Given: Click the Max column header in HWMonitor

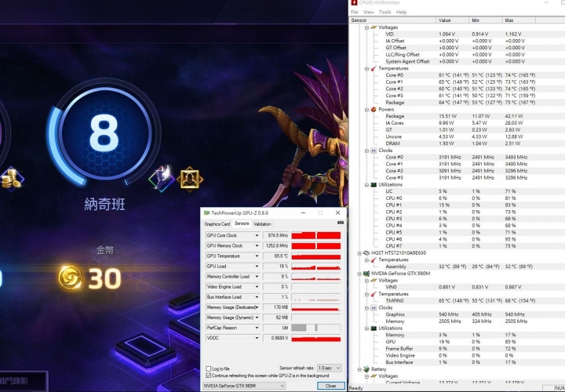Looking at the screenshot, I should click(519, 20).
